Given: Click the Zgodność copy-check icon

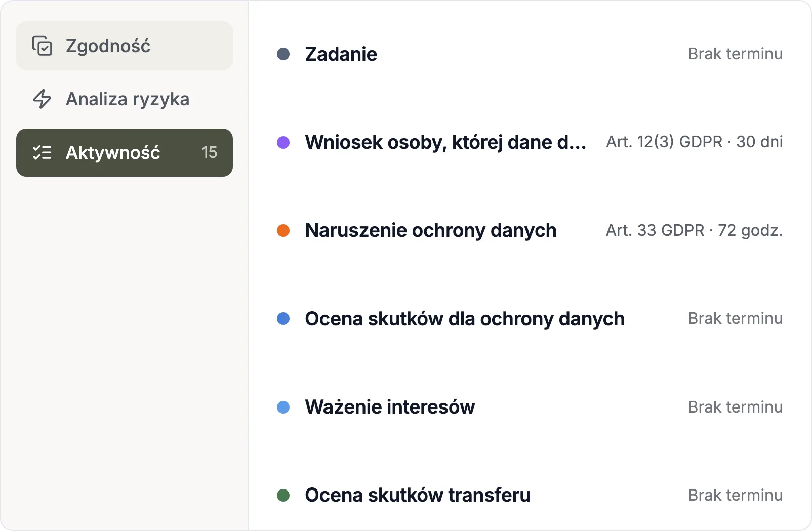Looking at the screenshot, I should click(42, 46).
